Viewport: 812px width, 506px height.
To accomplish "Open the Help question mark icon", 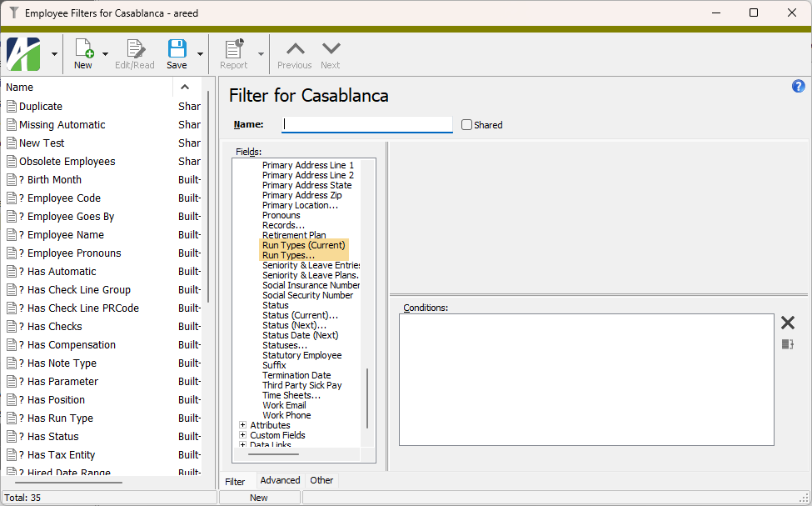I will pyautogui.click(x=798, y=86).
